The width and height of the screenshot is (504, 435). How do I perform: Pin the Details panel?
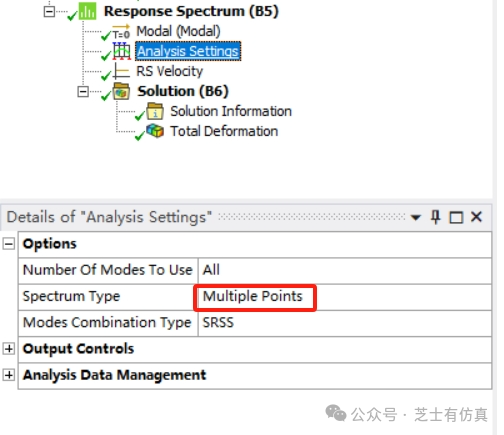point(435,217)
